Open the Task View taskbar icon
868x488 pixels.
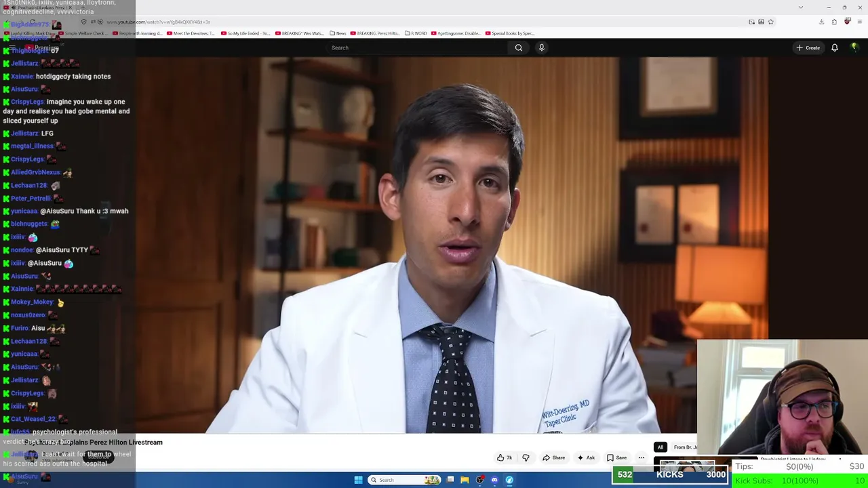pos(450,480)
